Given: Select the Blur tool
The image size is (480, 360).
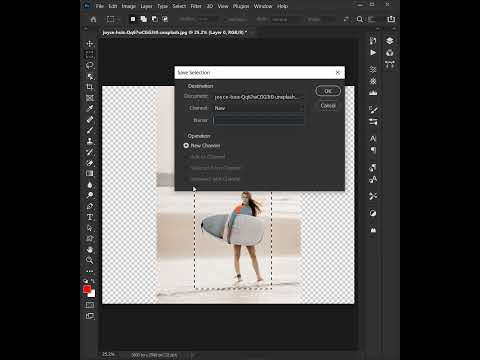Looking at the screenshot, I should click(90, 185).
